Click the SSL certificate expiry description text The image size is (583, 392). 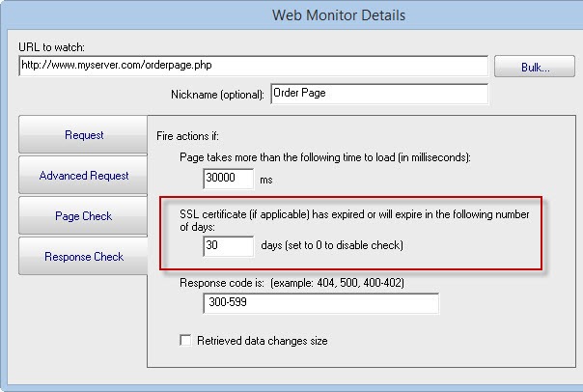click(x=354, y=220)
